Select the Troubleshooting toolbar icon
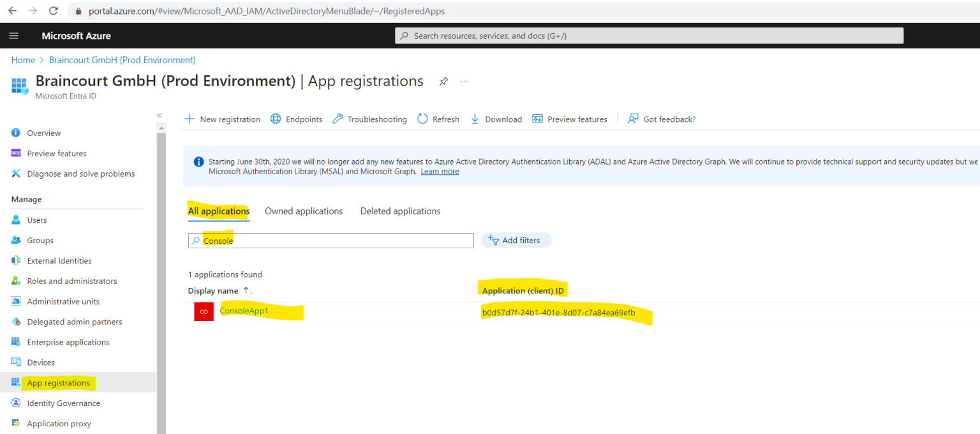Image resolution: width=980 pixels, height=434 pixels. (x=369, y=119)
